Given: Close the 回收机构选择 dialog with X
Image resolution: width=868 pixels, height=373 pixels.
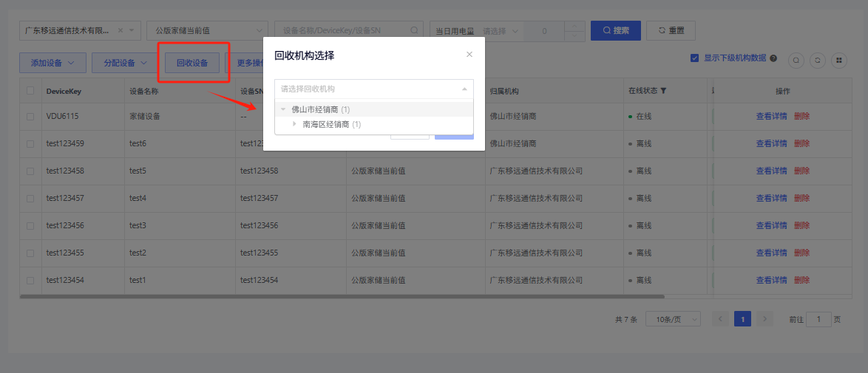Looking at the screenshot, I should point(469,55).
